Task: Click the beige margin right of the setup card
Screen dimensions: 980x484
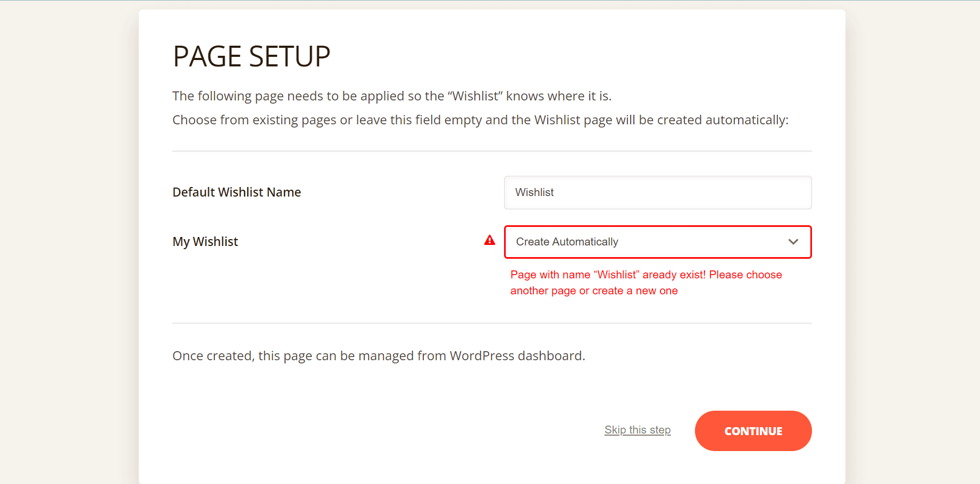Action: pos(912,242)
